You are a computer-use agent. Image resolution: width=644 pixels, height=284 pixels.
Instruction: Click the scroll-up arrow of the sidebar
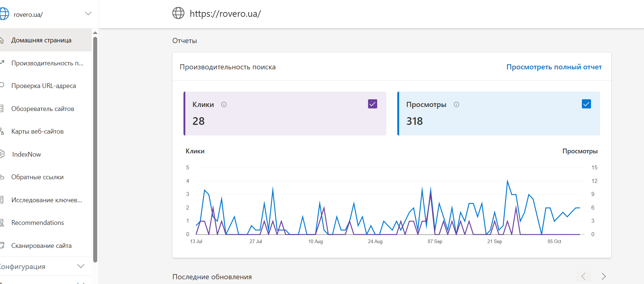(95, 33)
